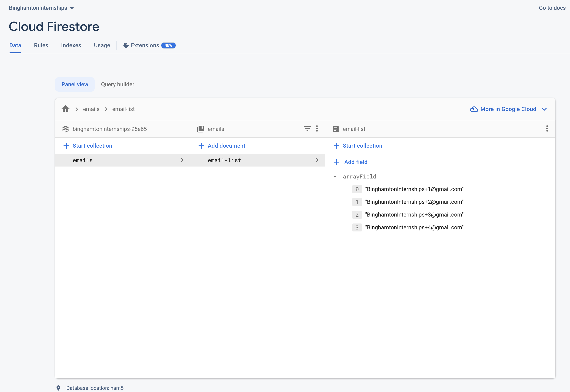Viewport: 570px width, 392px height.
Task: Open email-list document three-dot menu
Action: coord(547,128)
